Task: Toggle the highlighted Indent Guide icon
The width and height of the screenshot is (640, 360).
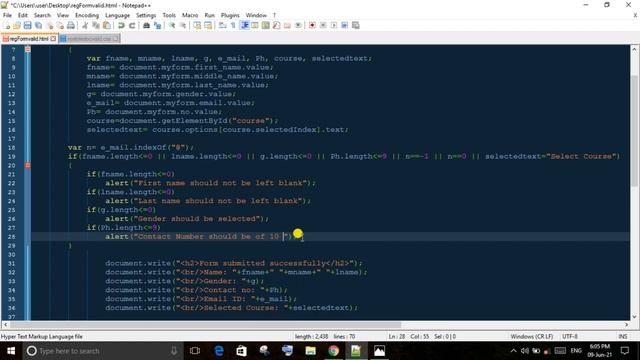Action: (x=244, y=26)
